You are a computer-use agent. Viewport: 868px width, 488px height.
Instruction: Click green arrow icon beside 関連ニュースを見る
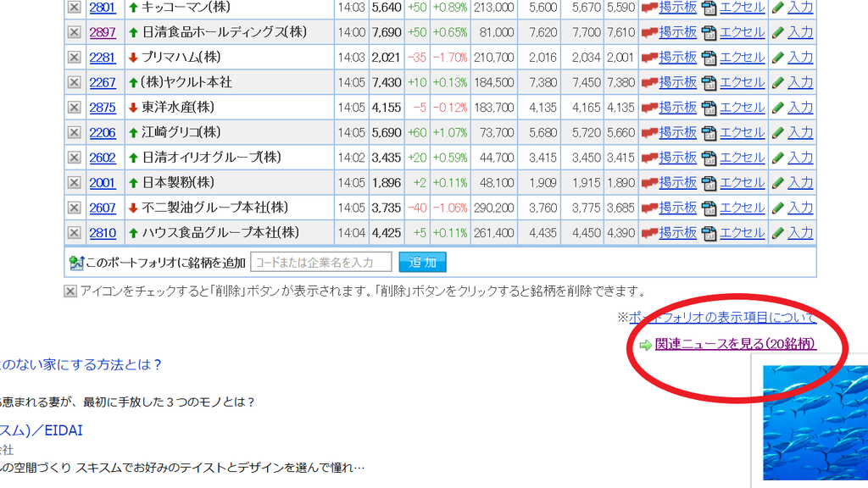pos(645,346)
